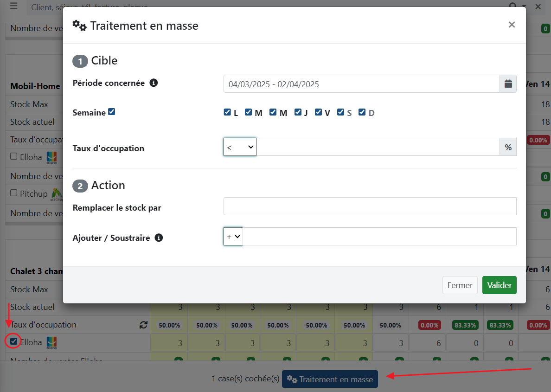Click info icon next to Ajouter / Soustraire

tap(159, 238)
